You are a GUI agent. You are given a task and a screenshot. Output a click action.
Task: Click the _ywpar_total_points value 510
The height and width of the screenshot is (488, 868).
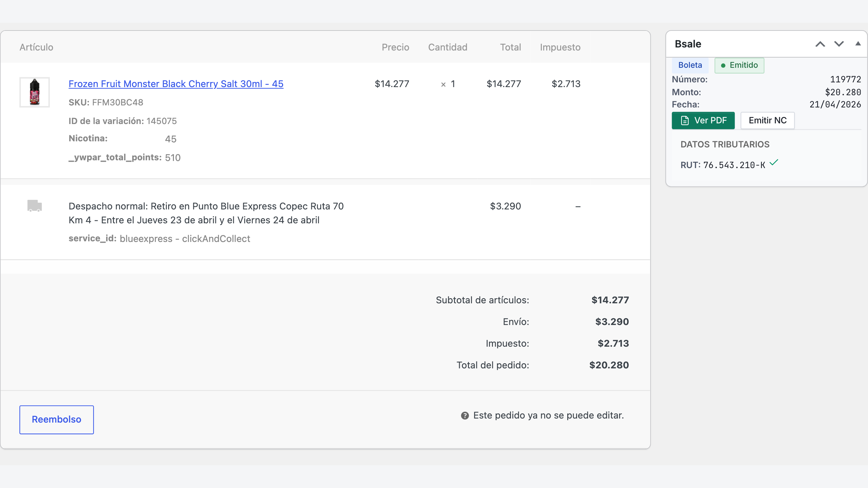tap(173, 158)
